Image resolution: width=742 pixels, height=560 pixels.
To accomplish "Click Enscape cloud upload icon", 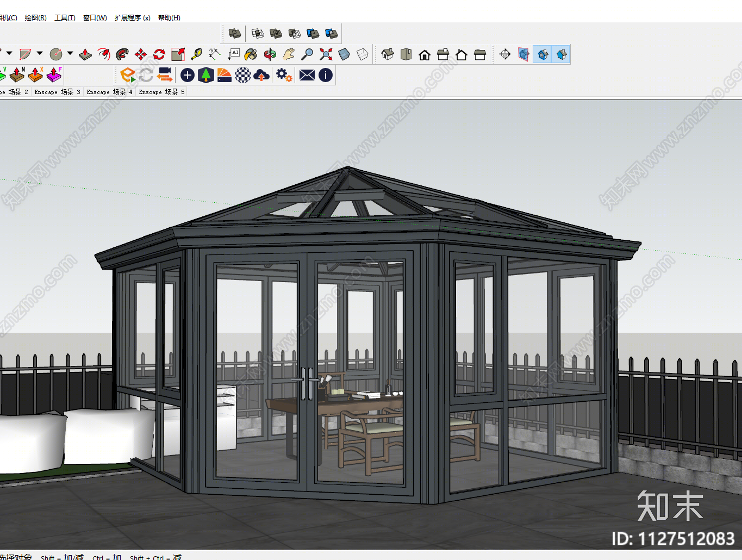I will (261, 75).
